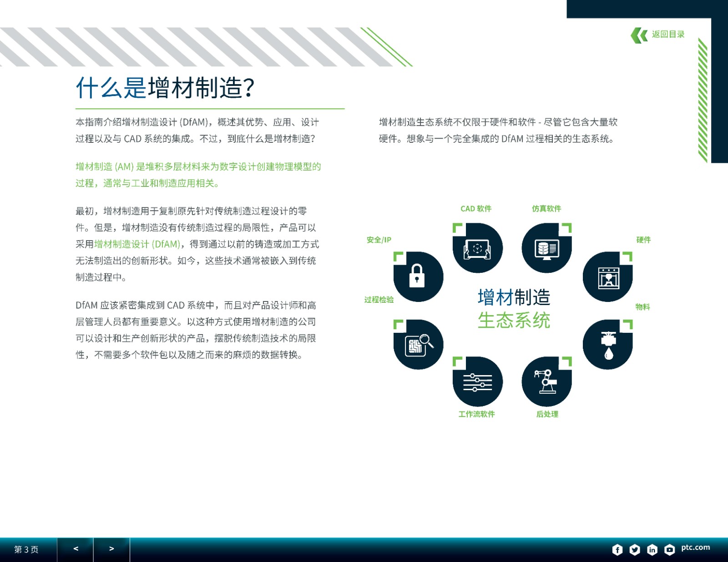Click the CAD 软件 tablet icon

pyautogui.click(x=477, y=248)
